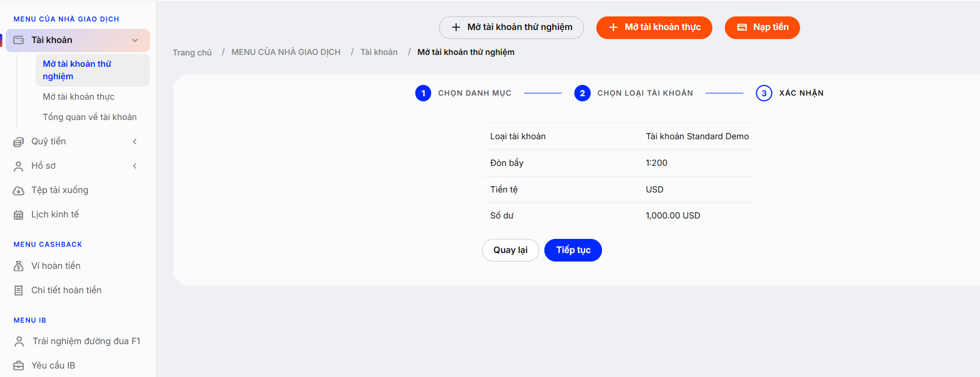Expand the Quỹ tiền submenu arrow
This screenshot has height=377, width=980.
[x=135, y=142]
